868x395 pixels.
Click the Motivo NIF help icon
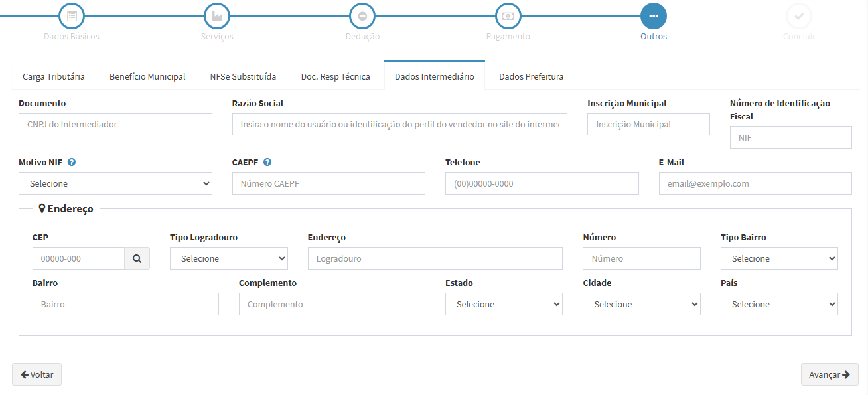[72, 162]
